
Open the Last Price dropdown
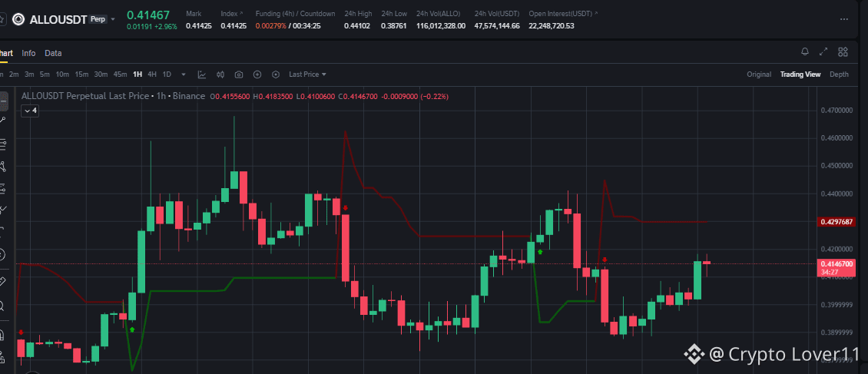[307, 74]
